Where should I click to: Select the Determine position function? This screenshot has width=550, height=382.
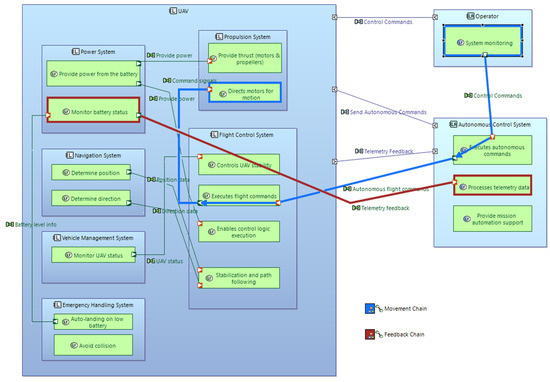pos(91,172)
